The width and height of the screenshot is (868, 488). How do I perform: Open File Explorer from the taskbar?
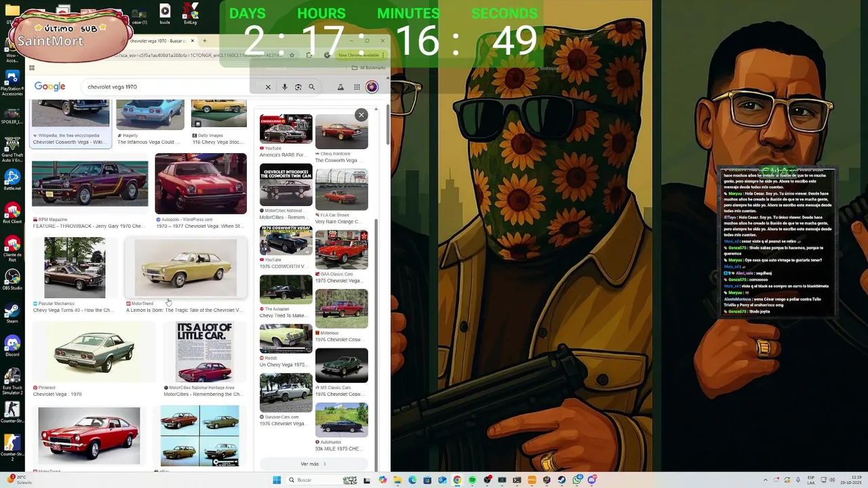tap(397, 480)
